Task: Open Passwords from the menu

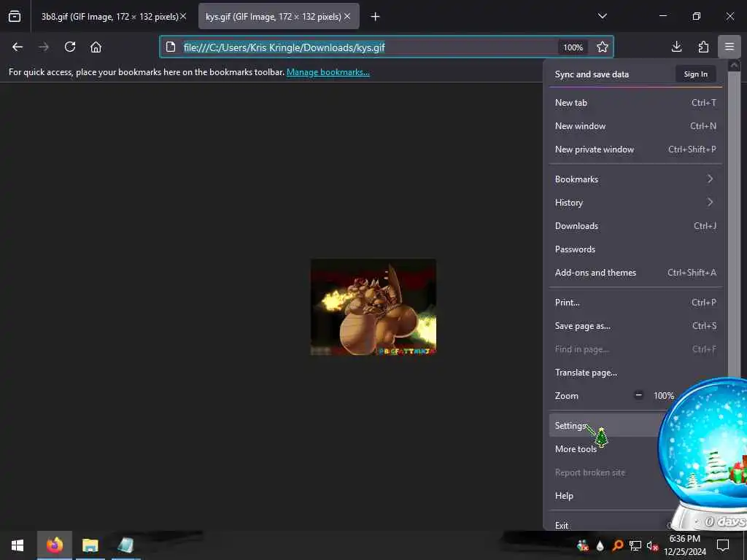Action: 635,249
